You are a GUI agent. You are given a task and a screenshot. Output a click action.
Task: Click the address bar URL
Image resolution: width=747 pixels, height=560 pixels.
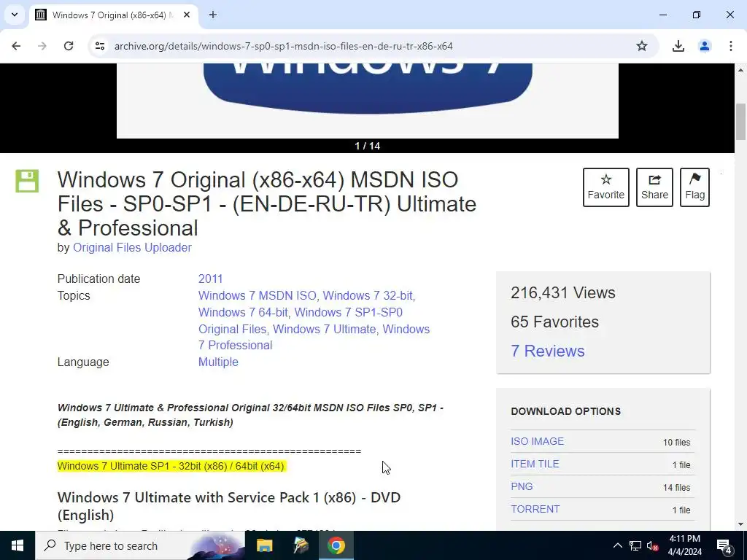point(284,46)
